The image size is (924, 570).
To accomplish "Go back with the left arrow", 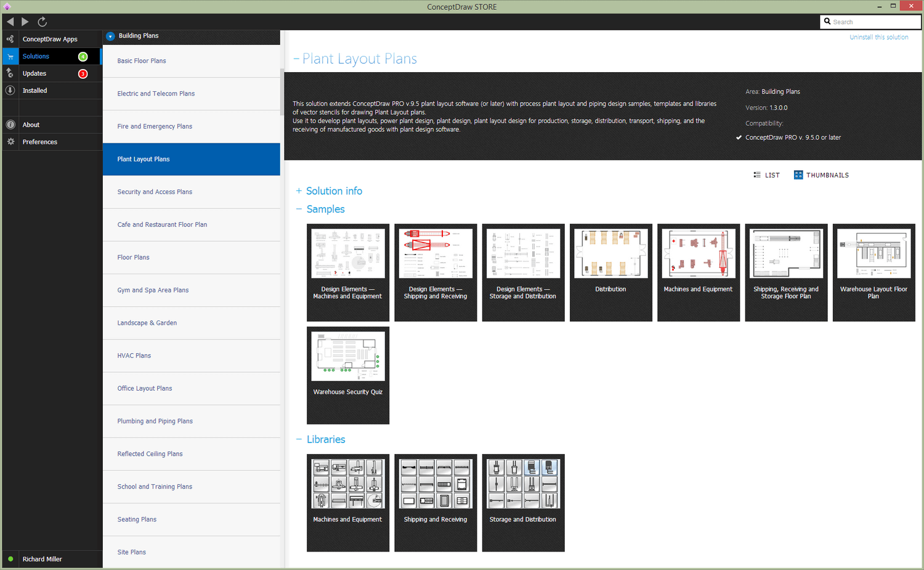I will (x=10, y=22).
